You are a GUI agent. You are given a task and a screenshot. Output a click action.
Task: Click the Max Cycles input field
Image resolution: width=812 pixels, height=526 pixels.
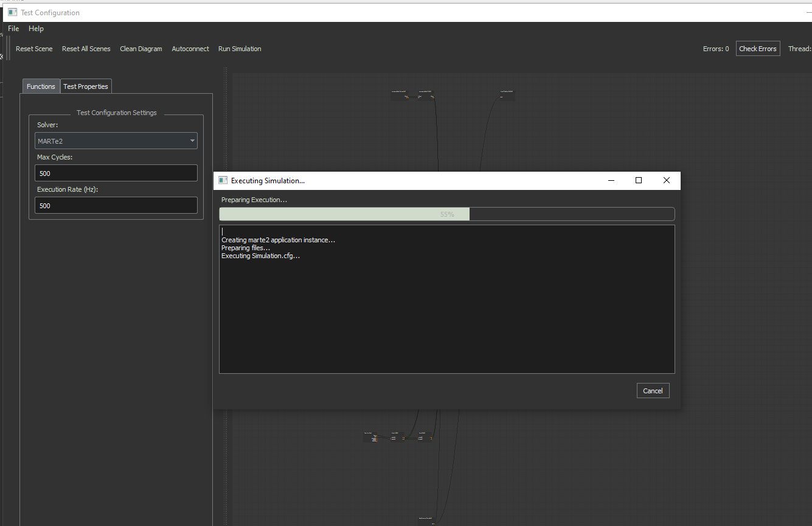click(116, 174)
